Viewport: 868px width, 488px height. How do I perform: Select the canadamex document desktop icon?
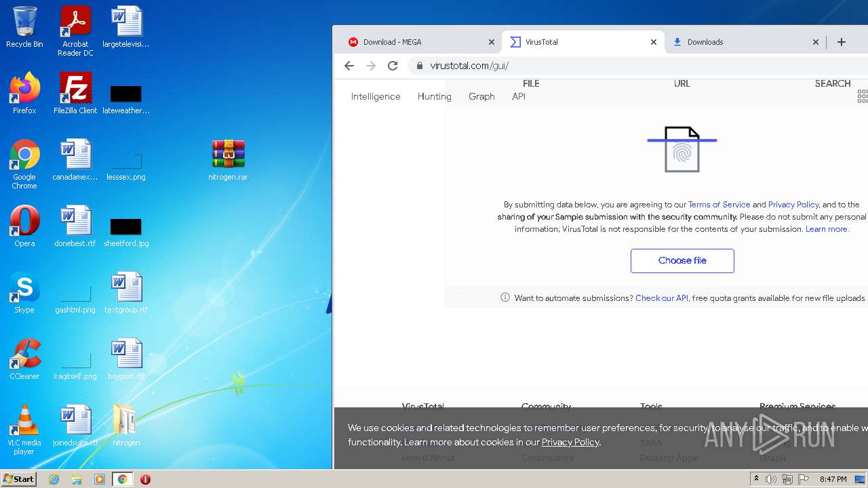coord(75,160)
